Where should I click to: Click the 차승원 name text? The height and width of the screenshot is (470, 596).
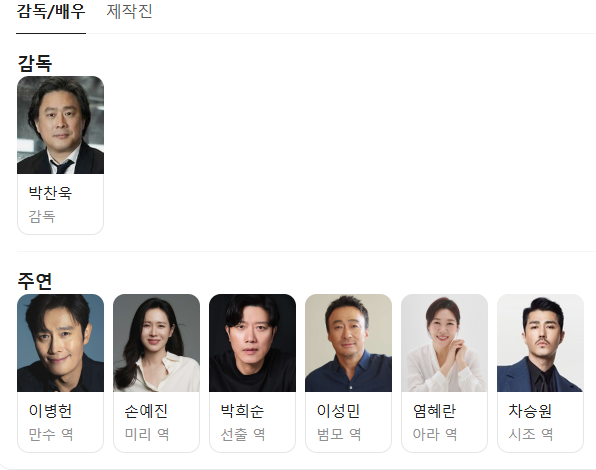pyautogui.click(x=530, y=411)
